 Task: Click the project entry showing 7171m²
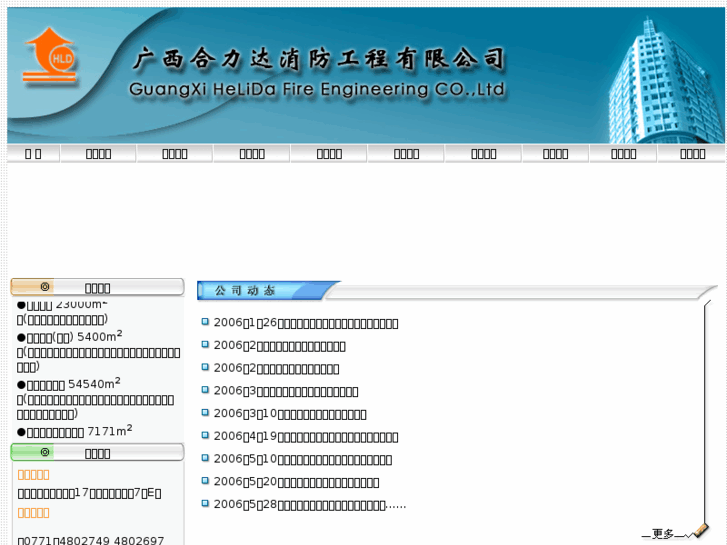point(75,431)
